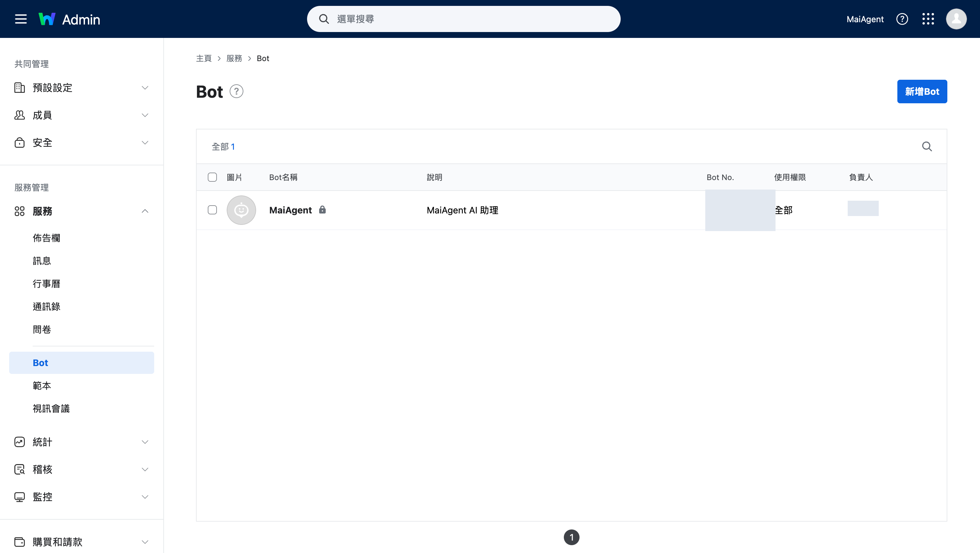The image size is (980, 553).
Task: Expand the 成員 section chevron
Action: 145,115
